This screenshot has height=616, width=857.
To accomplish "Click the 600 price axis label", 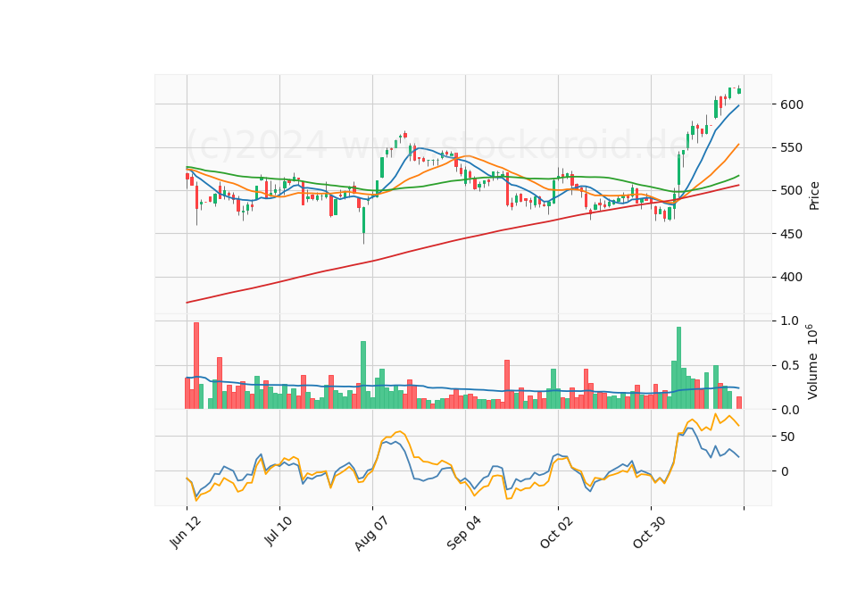I will (792, 104).
